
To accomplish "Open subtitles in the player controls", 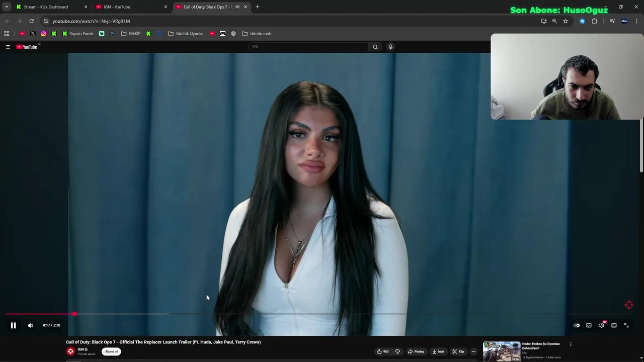I will (x=589, y=325).
